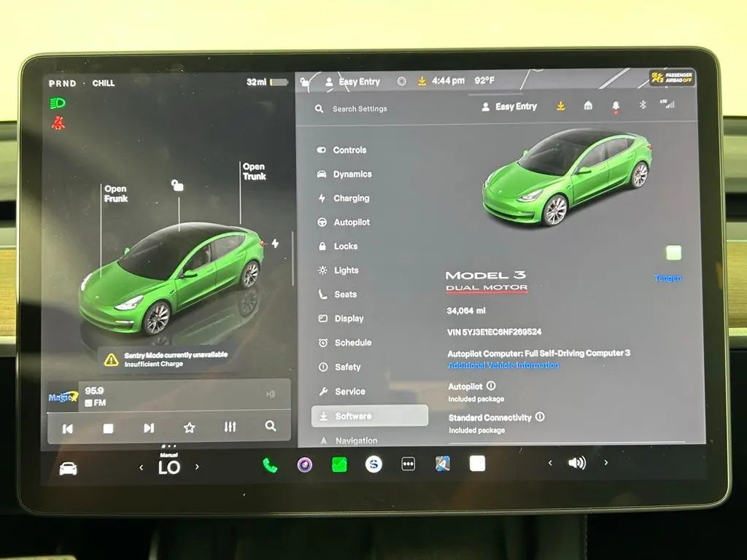747x560 pixels.
Task: Select Safety in the settings list
Action: 340,367
